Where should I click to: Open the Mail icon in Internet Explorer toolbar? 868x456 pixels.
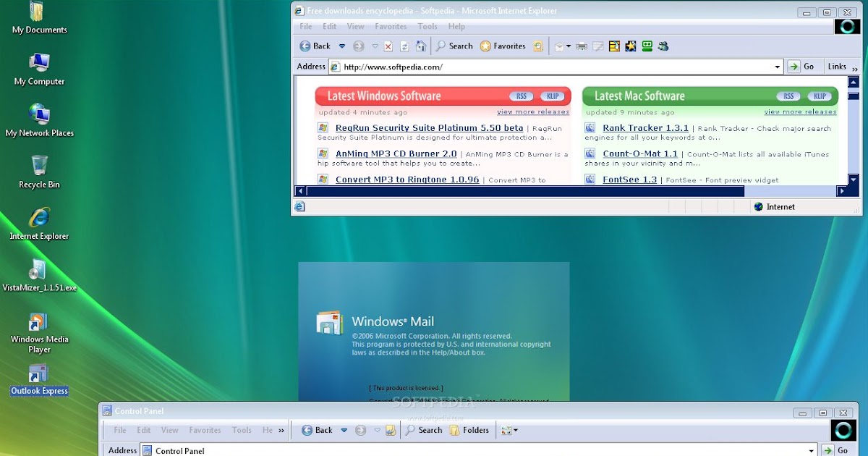point(558,46)
